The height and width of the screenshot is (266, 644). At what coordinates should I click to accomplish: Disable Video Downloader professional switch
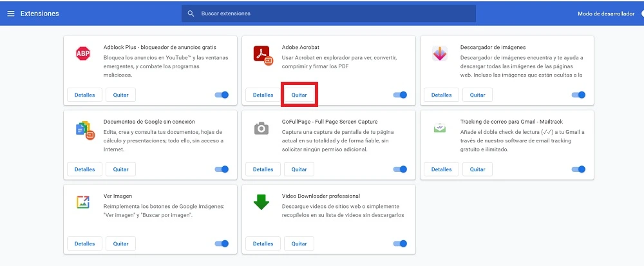[x=400, y=243]
